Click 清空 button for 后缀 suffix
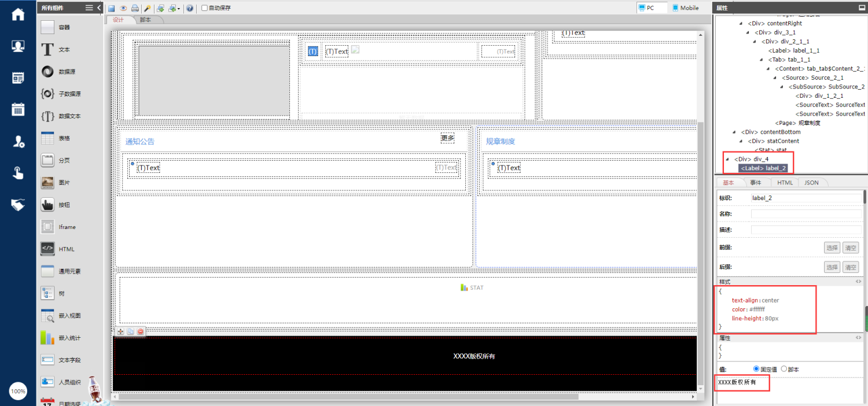This screenshot has height=406, width=868. (851, 267)
